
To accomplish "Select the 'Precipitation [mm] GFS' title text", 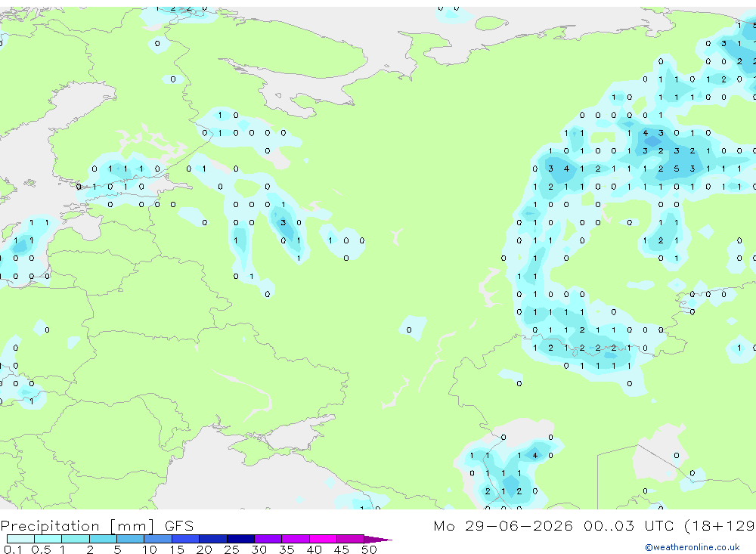I will pos(97,526).
